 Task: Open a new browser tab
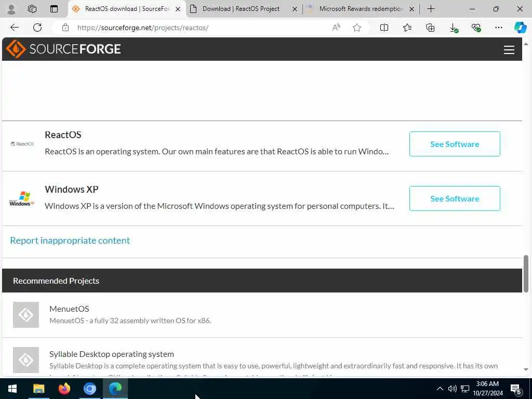click(x=431, y=9)
